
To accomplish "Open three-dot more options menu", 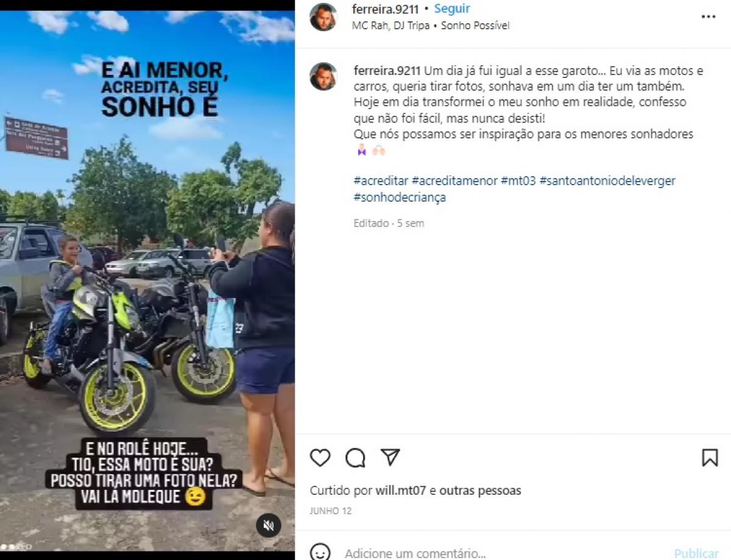I will click(708, 17).
